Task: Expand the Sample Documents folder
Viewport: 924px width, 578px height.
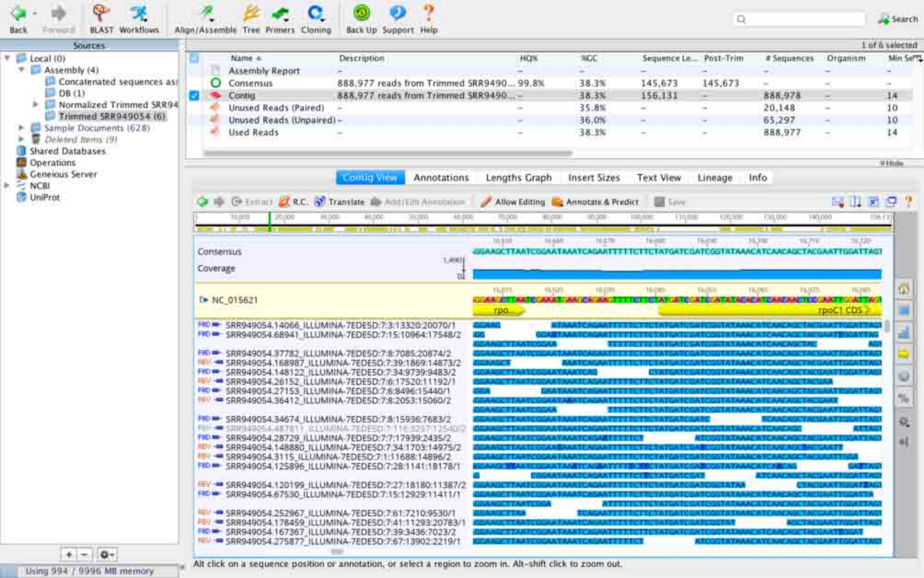Action: tap(21, 128)
